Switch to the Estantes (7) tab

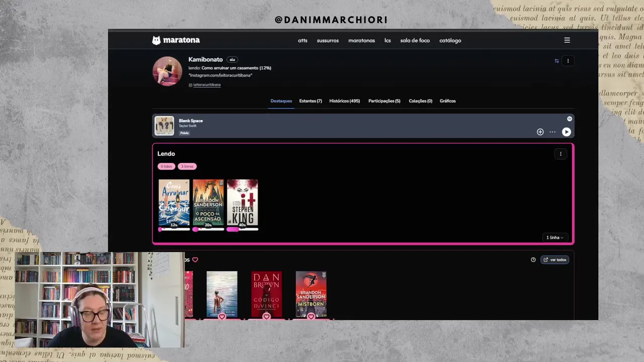click(x=310, y=101)
